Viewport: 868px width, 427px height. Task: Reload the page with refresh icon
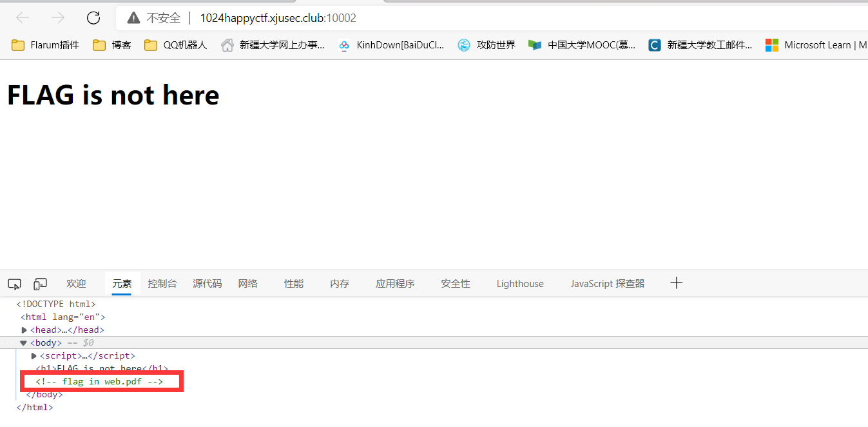pos(93,17)
